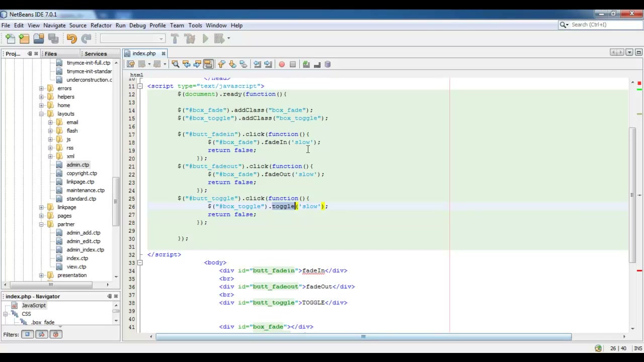Click the Build Project hammer icon
Viewport: 644px width, 362px height.
coord(175,39)
